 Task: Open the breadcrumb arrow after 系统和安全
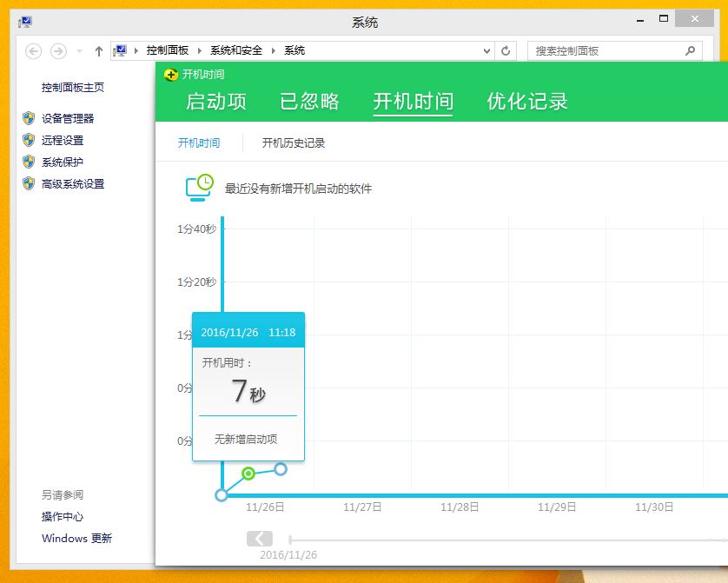pyautogui.click(x=272, y=50)
